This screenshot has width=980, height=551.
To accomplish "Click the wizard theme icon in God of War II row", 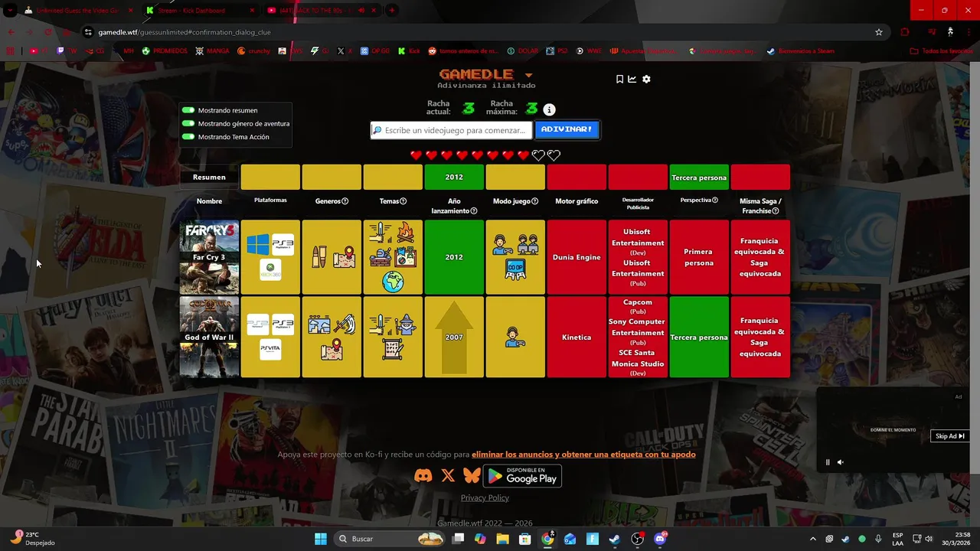I will [x=406, y=324].
